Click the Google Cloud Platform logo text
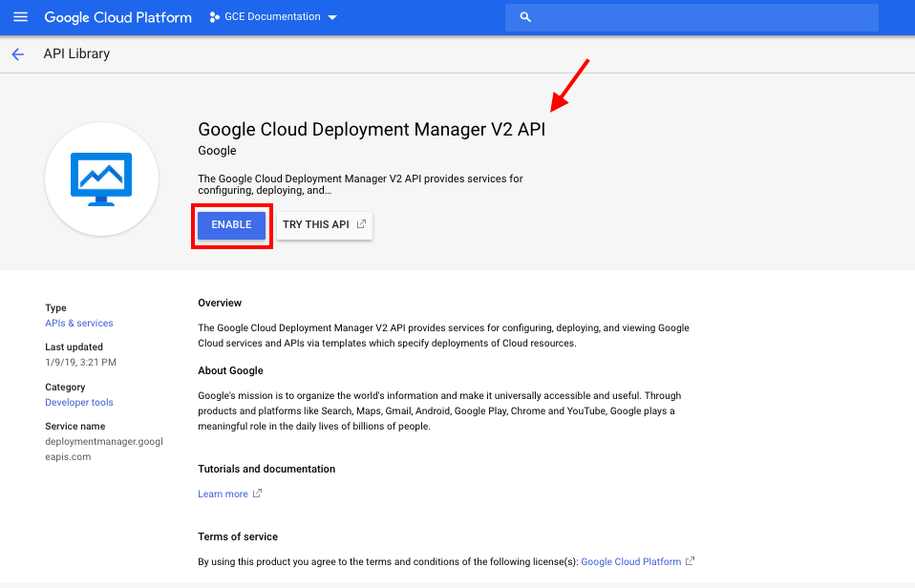 [117, 17]
